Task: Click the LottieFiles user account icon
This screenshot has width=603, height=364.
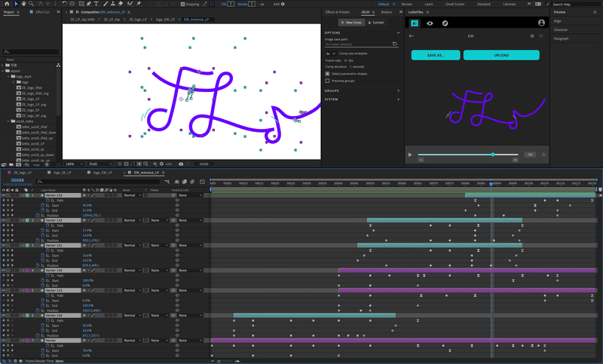Action: click(x=541, y=23)
